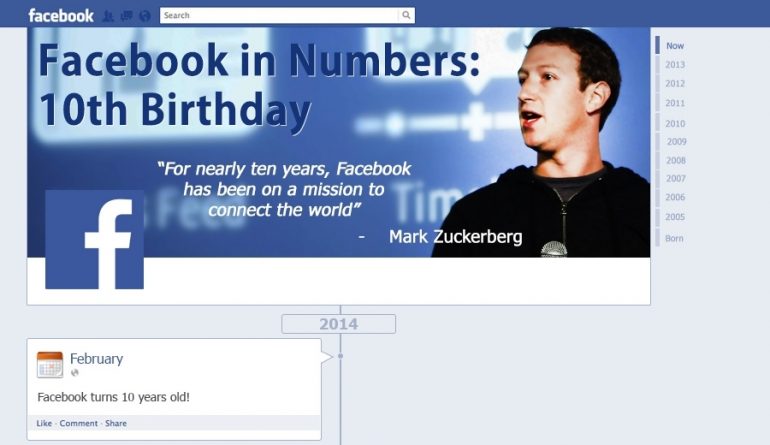Jump to 2013 on the timeline
770x445 pixels.
[675, 65]
